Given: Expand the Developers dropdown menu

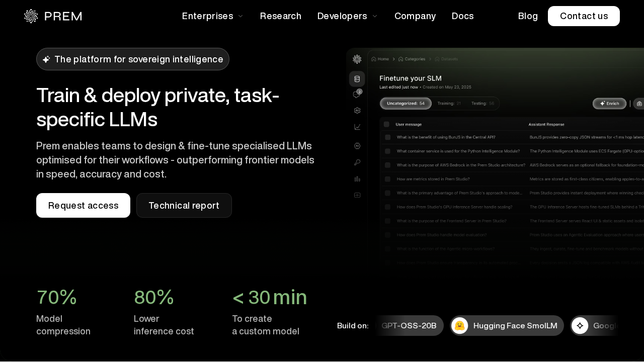Looking at the screenshot, I should tap(347, 16).
